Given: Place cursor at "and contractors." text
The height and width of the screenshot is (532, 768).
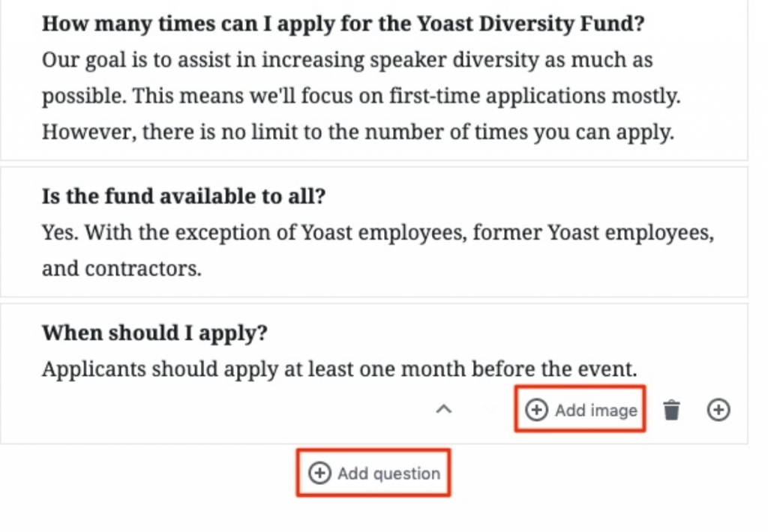Looking at the screenshot, I should click(x=121, y=269).
